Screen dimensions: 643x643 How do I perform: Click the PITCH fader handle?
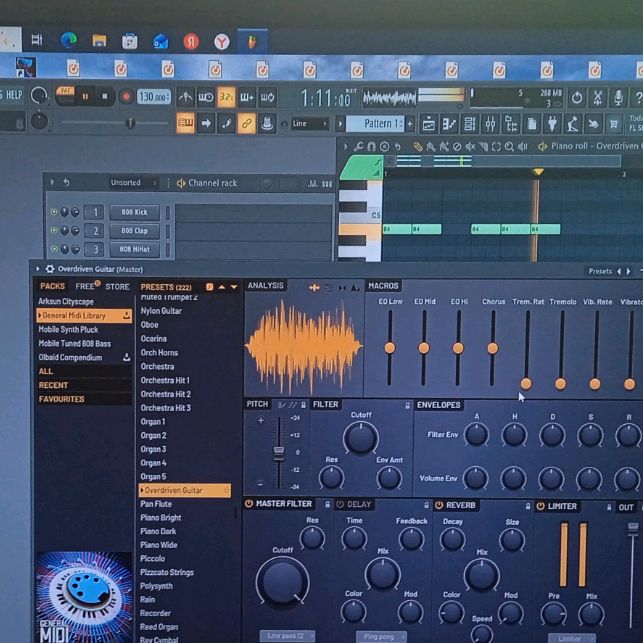[279, 452]
